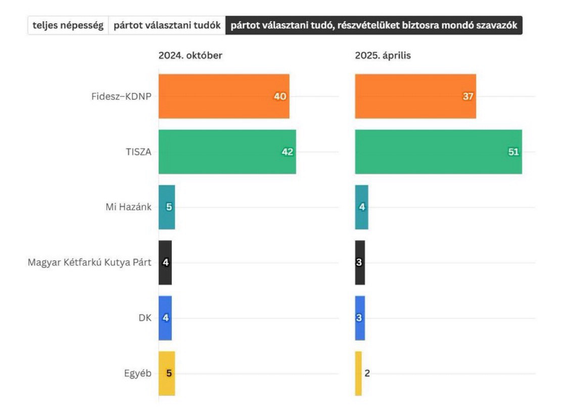Screen dimensions: 564x409
Task: Select the teal Mi Hazánk 4 bar
Action: [361, 207]
